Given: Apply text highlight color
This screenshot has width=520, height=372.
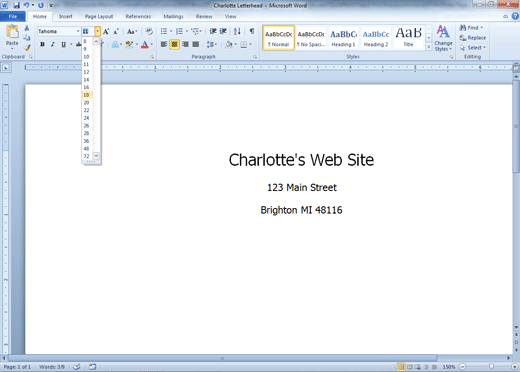Looking at the screenshot, I should (x=129, y=44).
